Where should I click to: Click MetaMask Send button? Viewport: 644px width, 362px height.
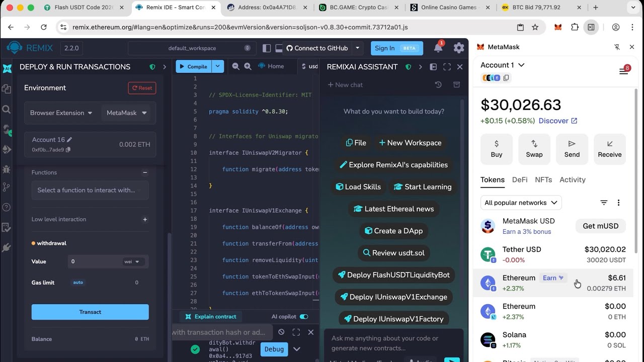click(572, 149)
